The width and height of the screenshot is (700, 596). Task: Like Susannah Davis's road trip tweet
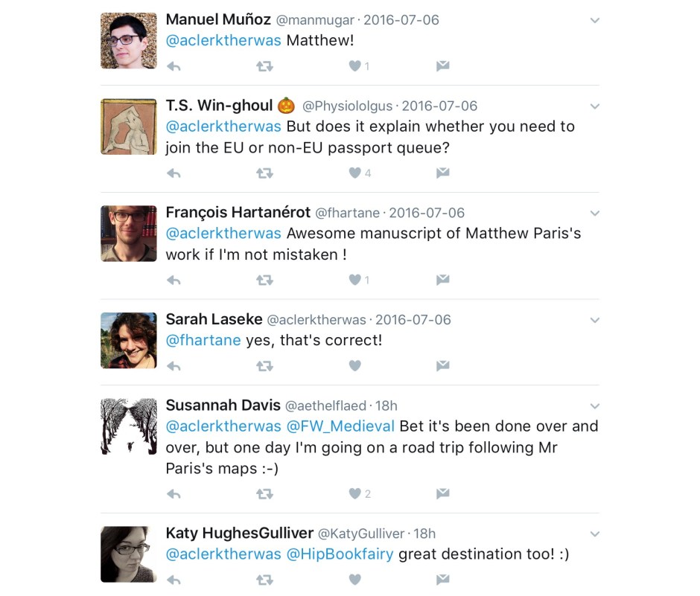coord(355,494)
